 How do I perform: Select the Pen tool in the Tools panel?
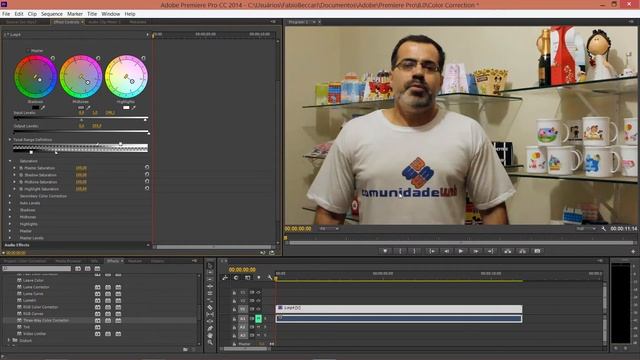click(210, 328)
